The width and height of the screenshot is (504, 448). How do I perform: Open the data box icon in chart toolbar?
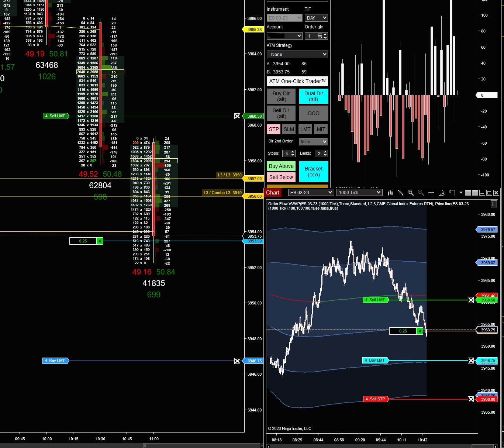441,193
